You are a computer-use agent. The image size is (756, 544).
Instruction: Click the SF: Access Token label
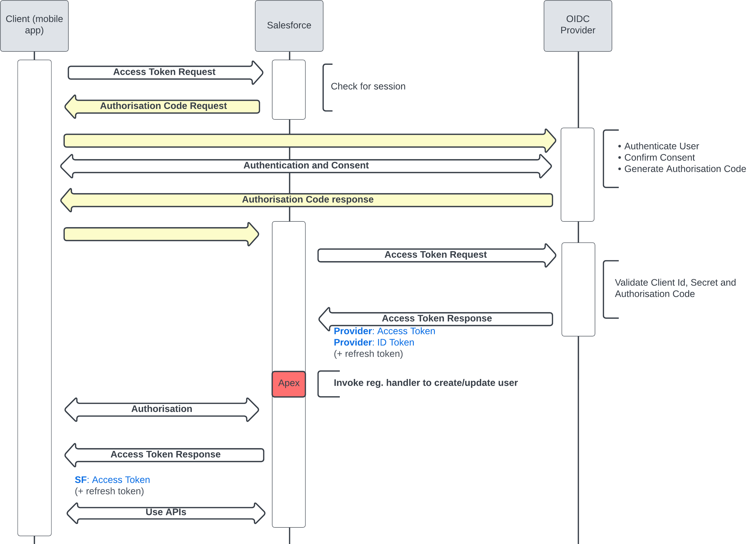(112, 480)
